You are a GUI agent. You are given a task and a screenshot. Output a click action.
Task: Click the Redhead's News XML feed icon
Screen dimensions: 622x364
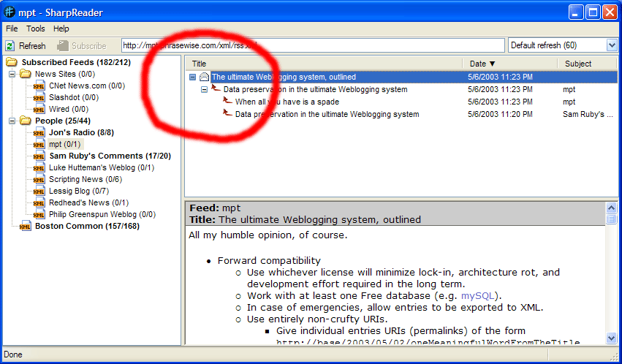tap(39, 202)
